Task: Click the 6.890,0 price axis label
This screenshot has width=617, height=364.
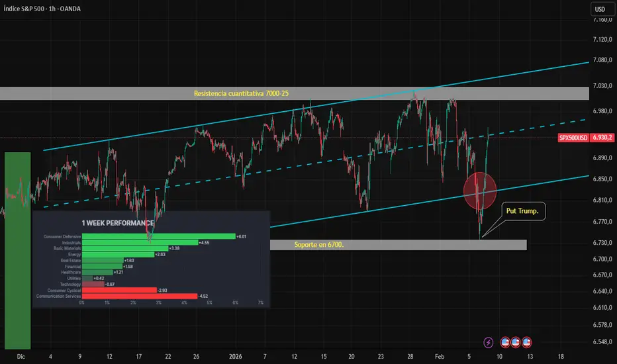Action: (x=602, y=158)
